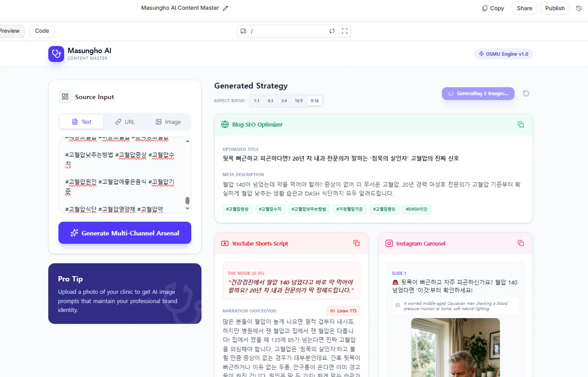This screenshot has width=588, height=377.
Task: Click the Copy button in the top bar
Action: pyautogui.click(x=493, y=8)
